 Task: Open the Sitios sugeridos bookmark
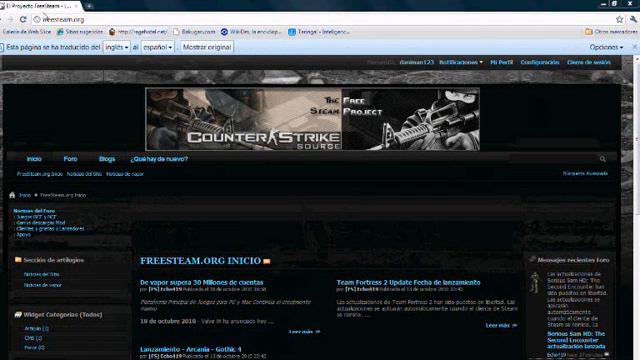[x=80, y=31]
